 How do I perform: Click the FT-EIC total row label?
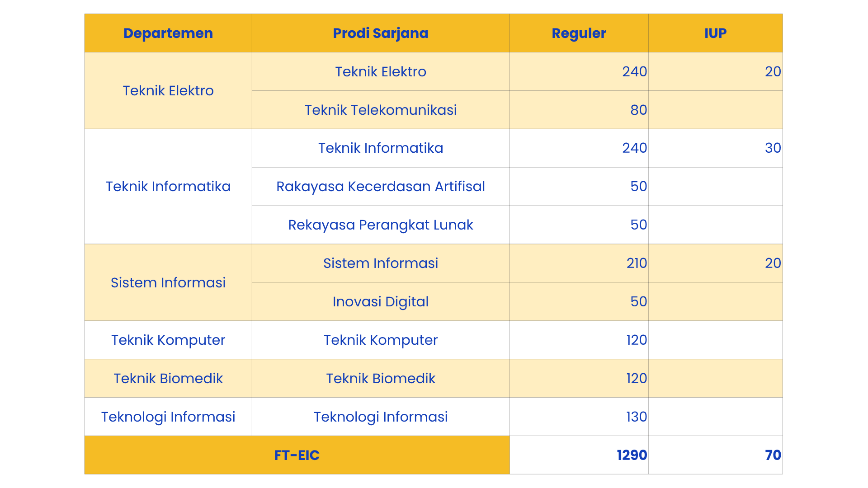pos(297,455)
